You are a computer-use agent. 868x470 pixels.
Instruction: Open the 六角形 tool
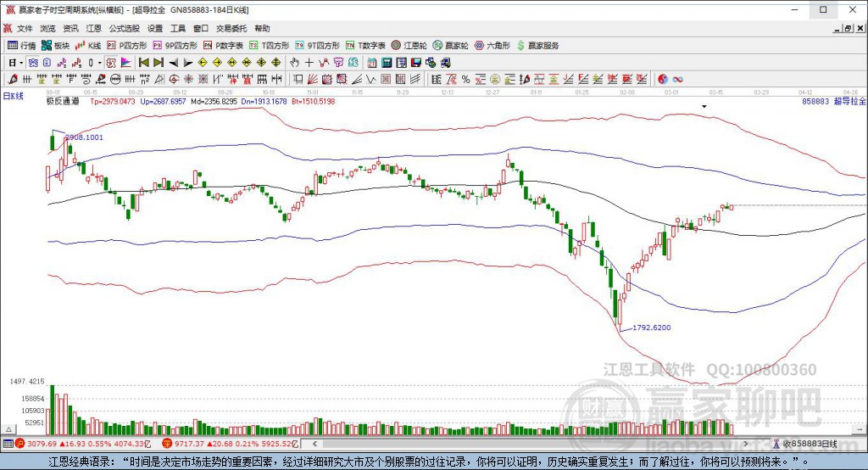tap(492, 46)
